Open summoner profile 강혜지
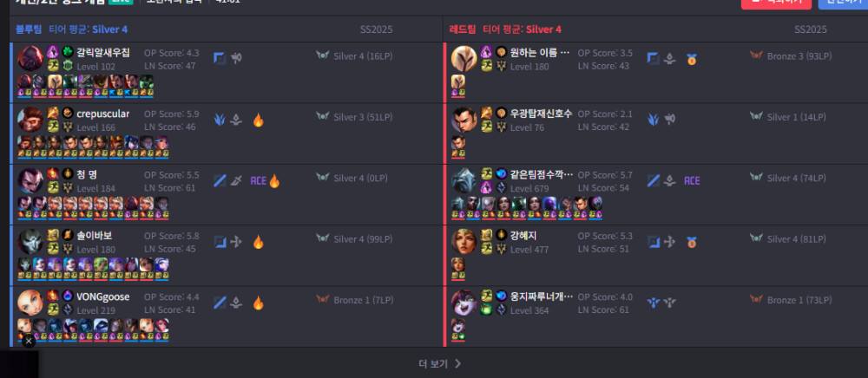Viewport: 868px width, 378px height. [523, 236]
